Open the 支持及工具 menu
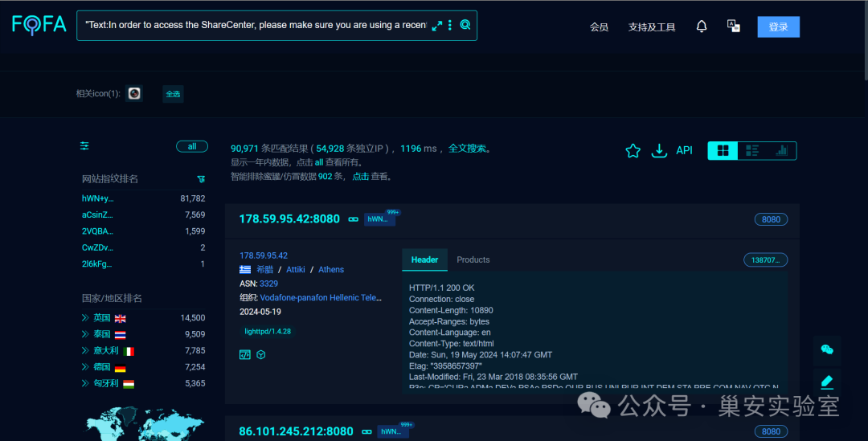Image resolution: width=868 pixels, height=441 pixels. click(652, 27)
